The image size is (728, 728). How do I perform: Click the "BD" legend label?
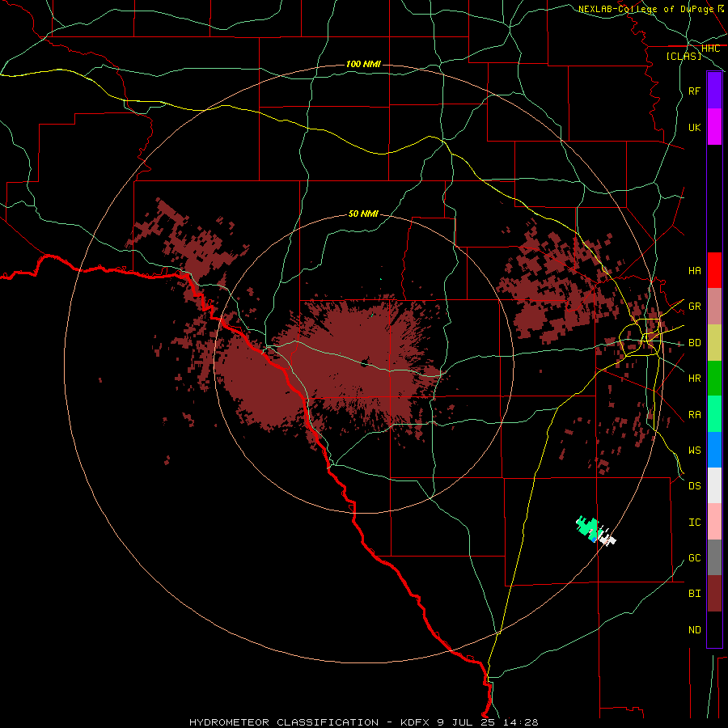tap(694, 343)
